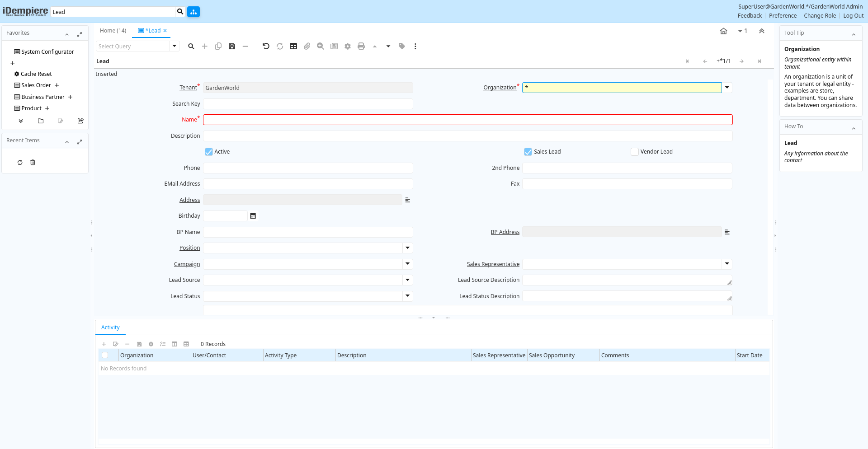Click the Home icon at top right
Image resolution: width=868 pixels, height=449 pixels.
coord(723,31)
